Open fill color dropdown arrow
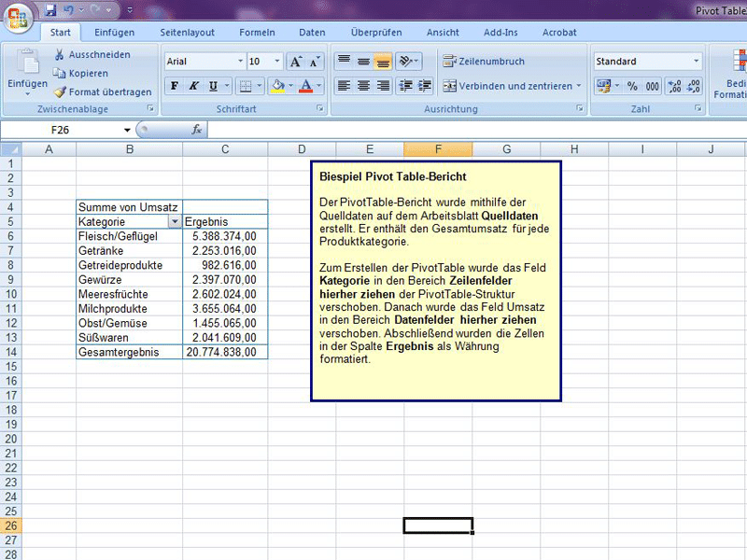Viewport: 747px width, 560px height. click(290, 86)
